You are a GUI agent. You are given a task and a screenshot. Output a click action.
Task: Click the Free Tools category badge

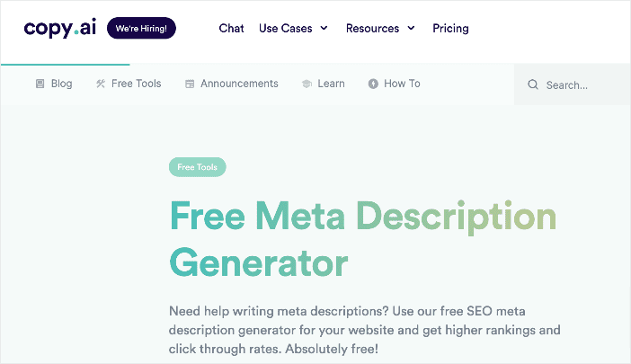pyautogui.click(x=197, y=167)
